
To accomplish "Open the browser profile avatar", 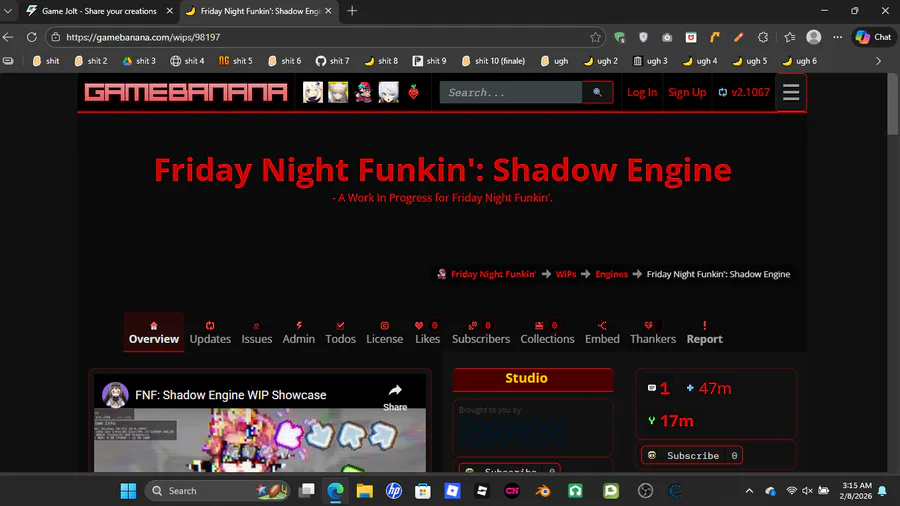I will 813,37.
